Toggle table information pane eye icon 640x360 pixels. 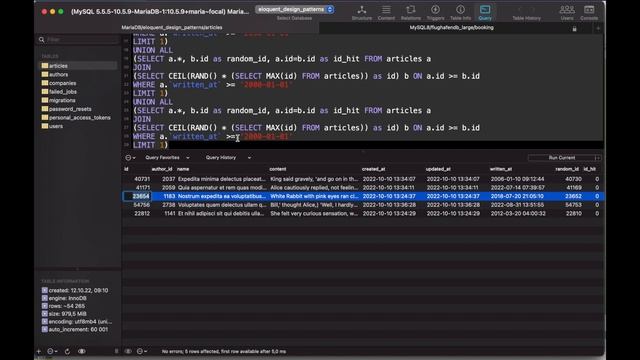[x=82, y=351]
